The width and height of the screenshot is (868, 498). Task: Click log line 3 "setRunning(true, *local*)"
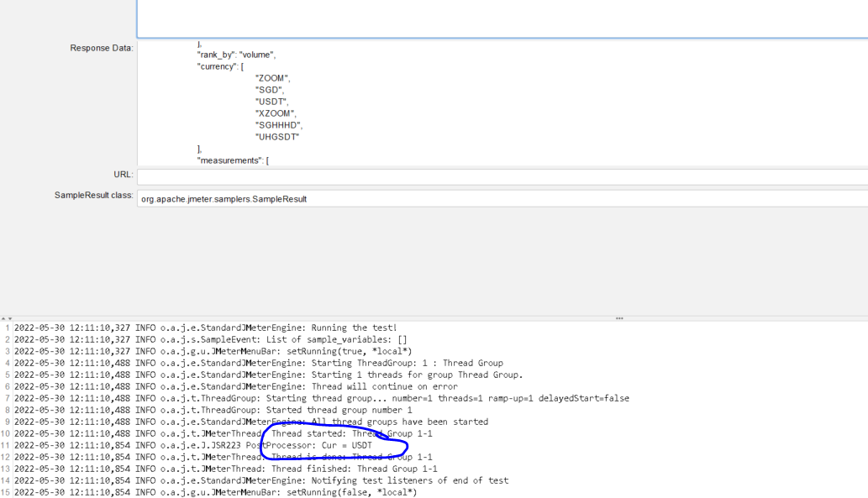(213, 351)
